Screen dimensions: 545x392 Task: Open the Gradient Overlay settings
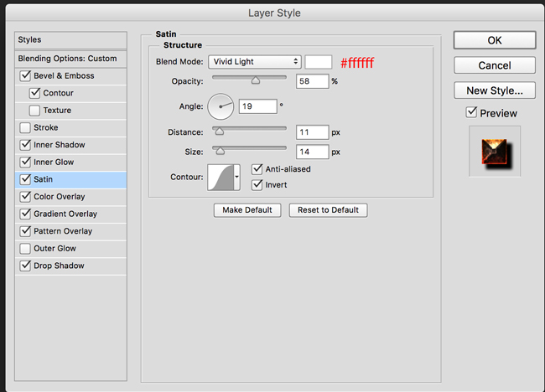click(65, 214)
